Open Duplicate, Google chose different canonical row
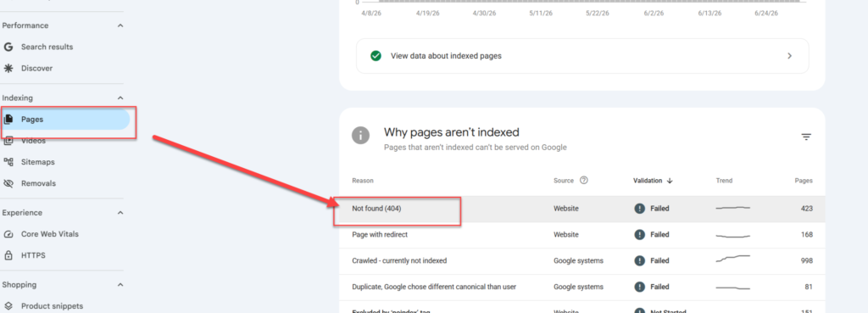The width and height of the screenshot is (868, 313). click(582, 287)
